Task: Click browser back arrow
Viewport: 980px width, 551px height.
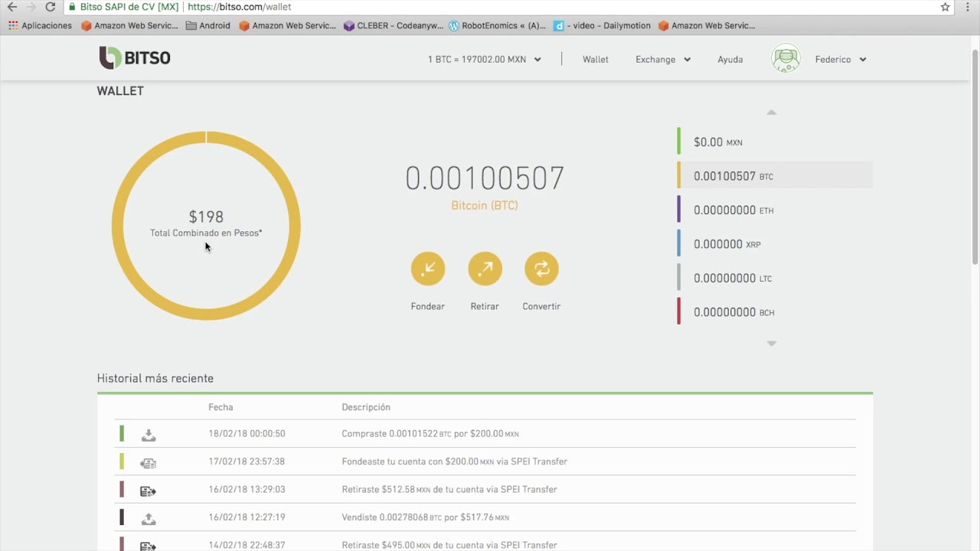Action: coord(12,7)
